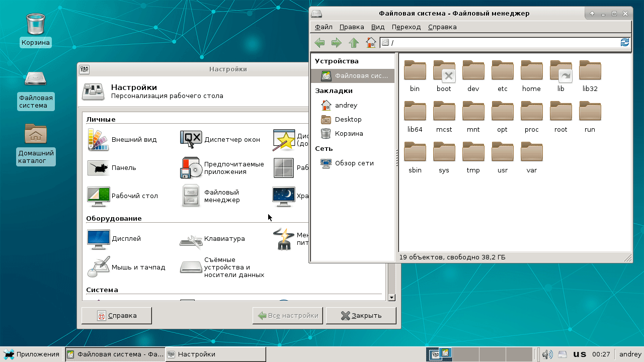Open the Переход menu
Image resolution: width=644 pixels, height=362 pixels.
(406, 27)
